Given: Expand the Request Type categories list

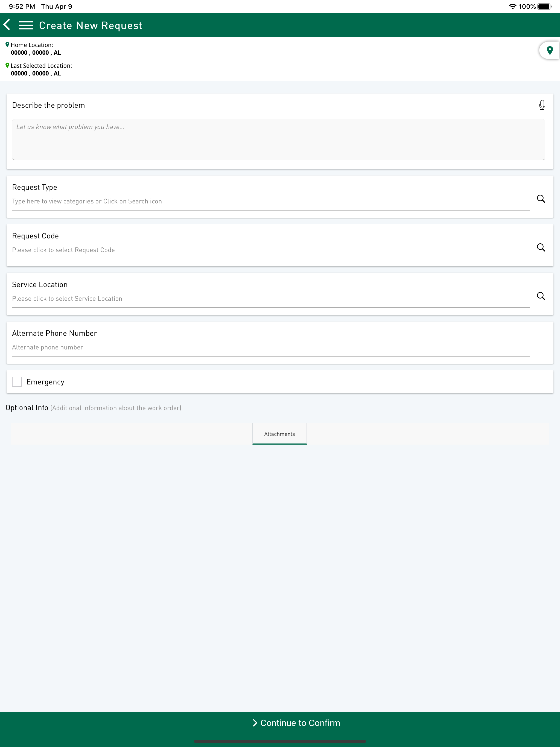Looking at the screenshot, I should pos(237,201).
